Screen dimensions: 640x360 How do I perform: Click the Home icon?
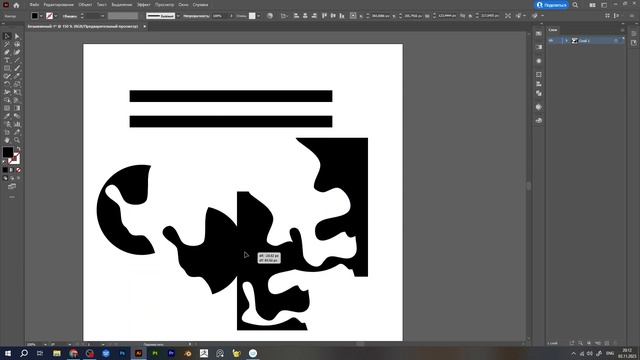[16, 5]
